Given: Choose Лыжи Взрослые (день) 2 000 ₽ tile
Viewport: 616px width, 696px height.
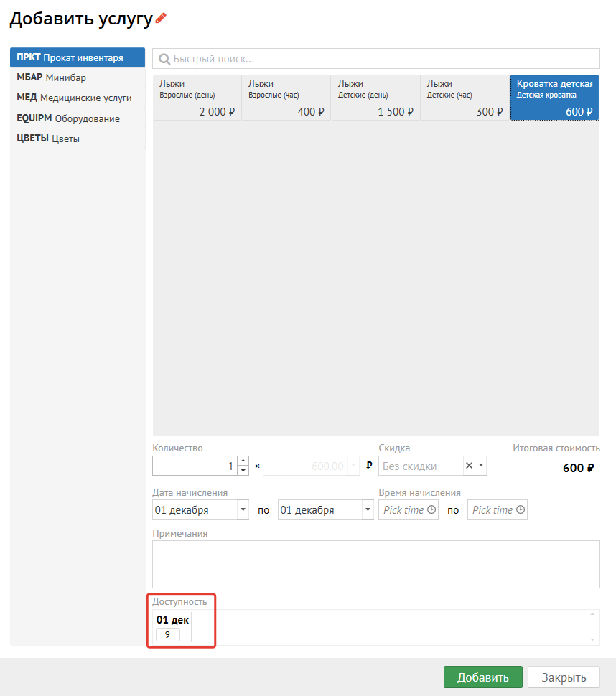Looking at the screenshot, I should click(x=197, y=98).
